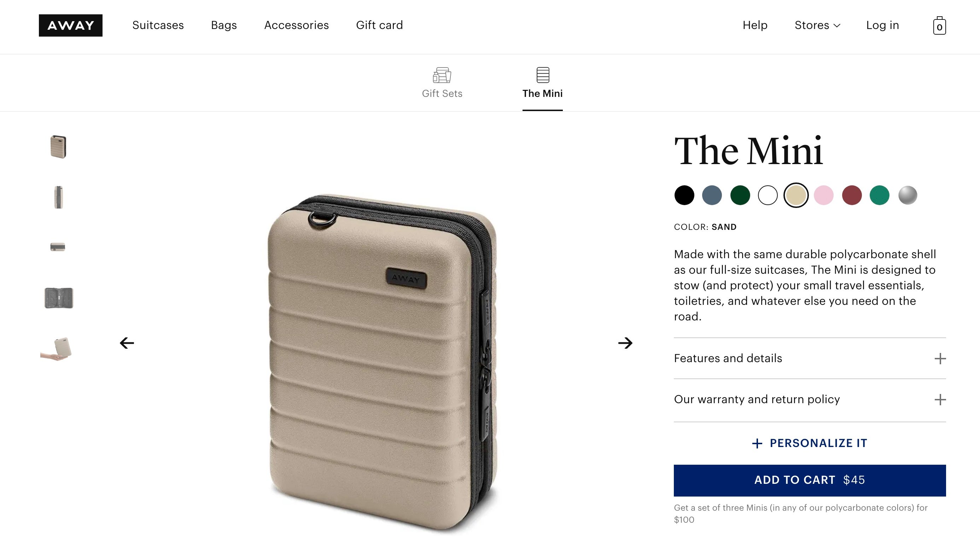
Task: Show the next product image arrow
Action: (x=625, y=343)
